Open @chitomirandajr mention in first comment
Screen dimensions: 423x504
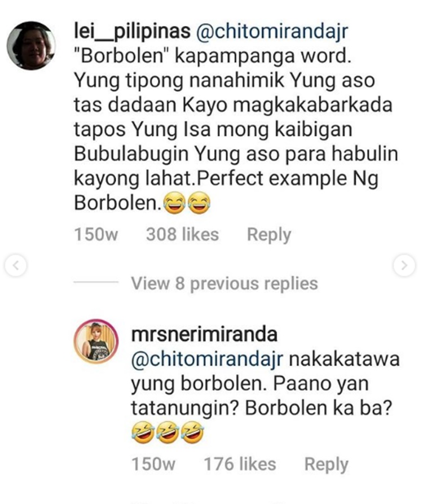pos(272,32)
